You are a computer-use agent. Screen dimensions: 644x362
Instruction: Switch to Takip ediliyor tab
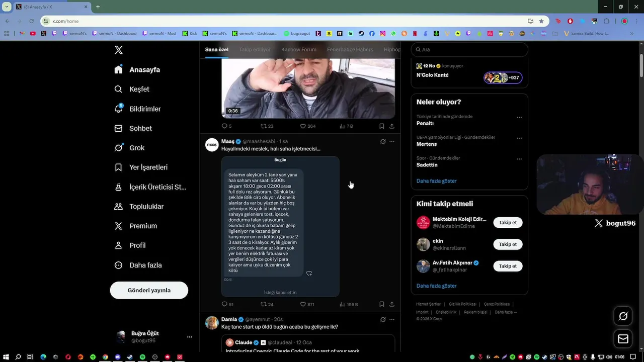pos(255,49)
